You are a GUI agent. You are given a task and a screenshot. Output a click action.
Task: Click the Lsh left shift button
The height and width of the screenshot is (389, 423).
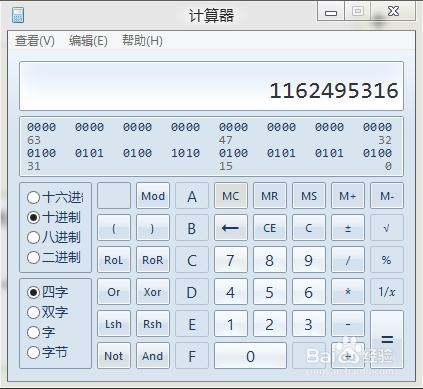click(x=114, y=324)
